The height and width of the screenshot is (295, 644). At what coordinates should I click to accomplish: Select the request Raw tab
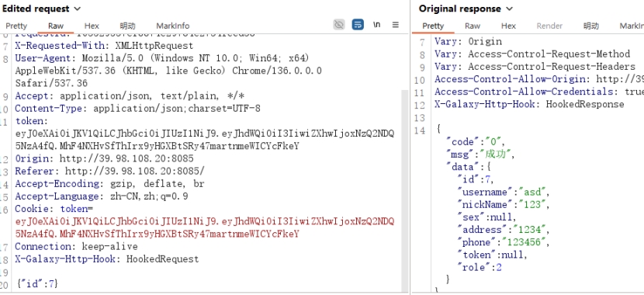tap(56, 26)
